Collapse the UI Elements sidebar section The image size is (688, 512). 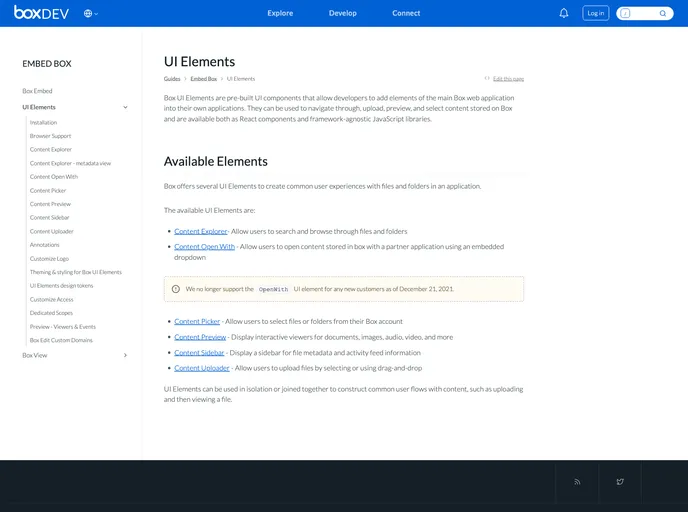click(125, 107)
